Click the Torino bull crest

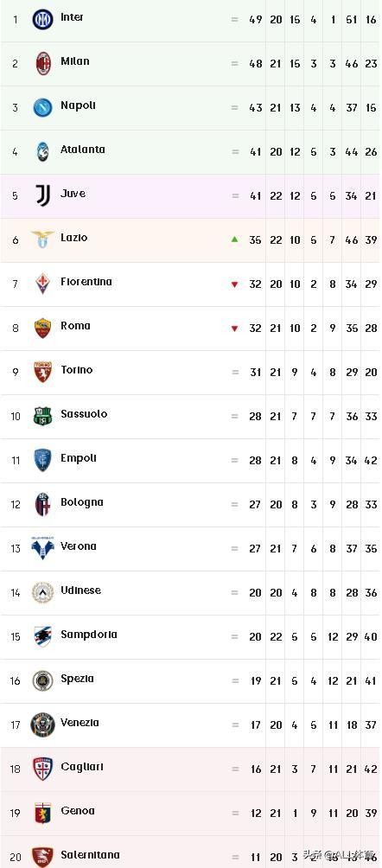coord(42,372)
